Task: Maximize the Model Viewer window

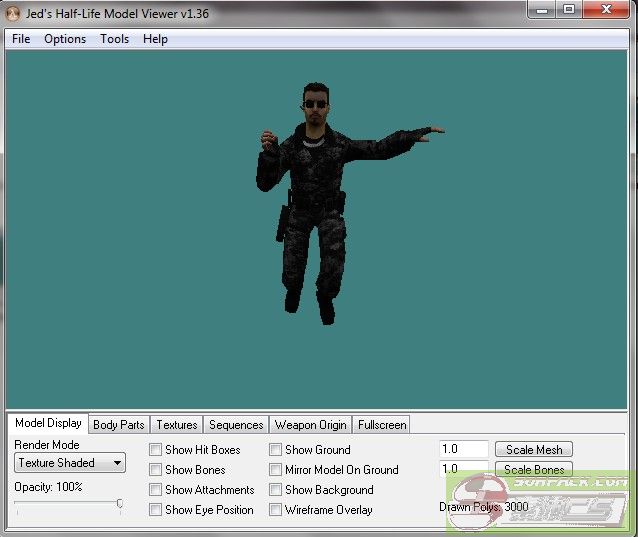Action: coord(569,10)
